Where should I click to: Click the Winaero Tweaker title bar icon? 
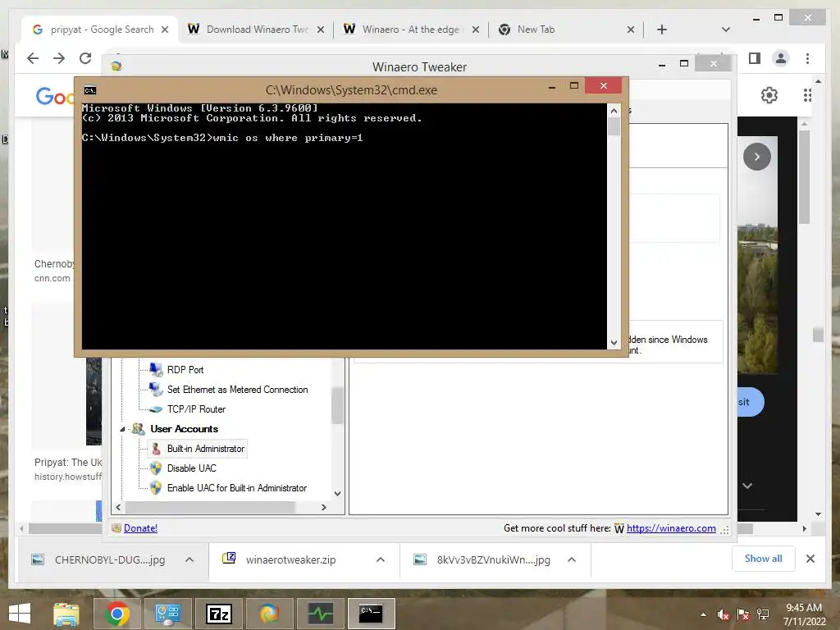pyautogui.click(x=116, y=66)
